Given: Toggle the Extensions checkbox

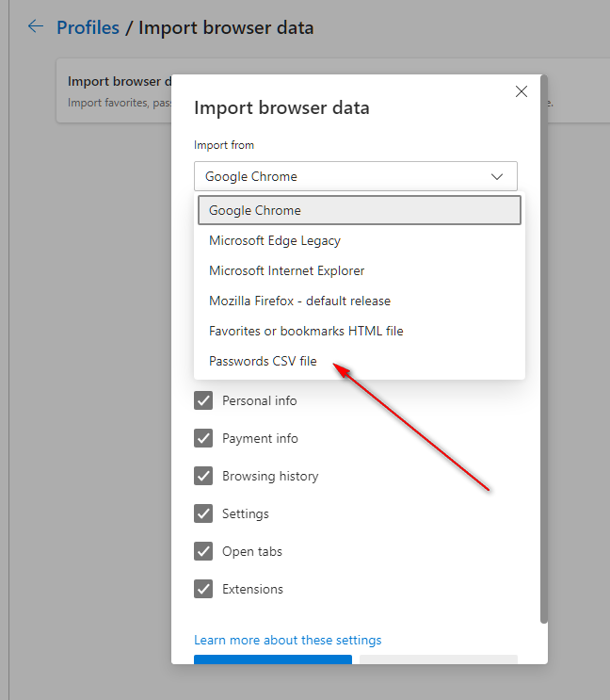Looking at the screenshot, I should coord(203,589).
